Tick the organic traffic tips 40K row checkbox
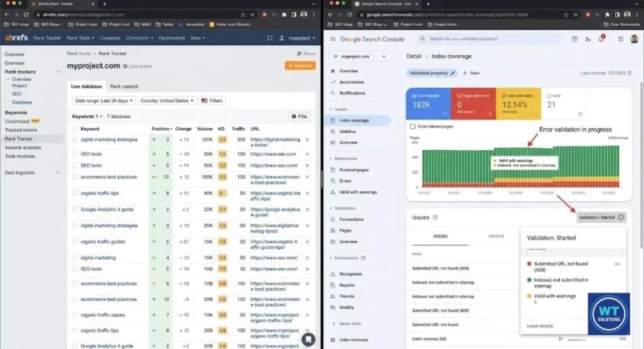 coord(74,193)
